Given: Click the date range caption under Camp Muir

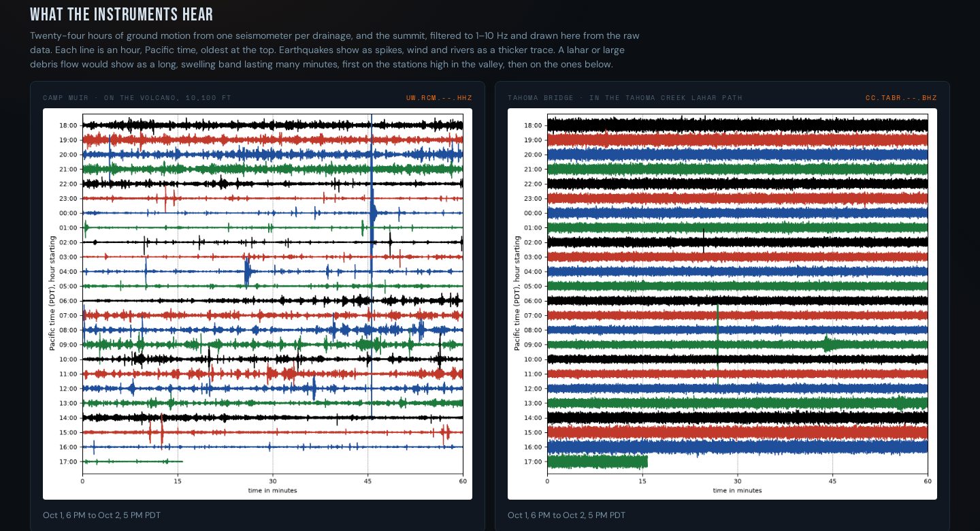Looking at the screenshot, I should click(x=102, y=515).
